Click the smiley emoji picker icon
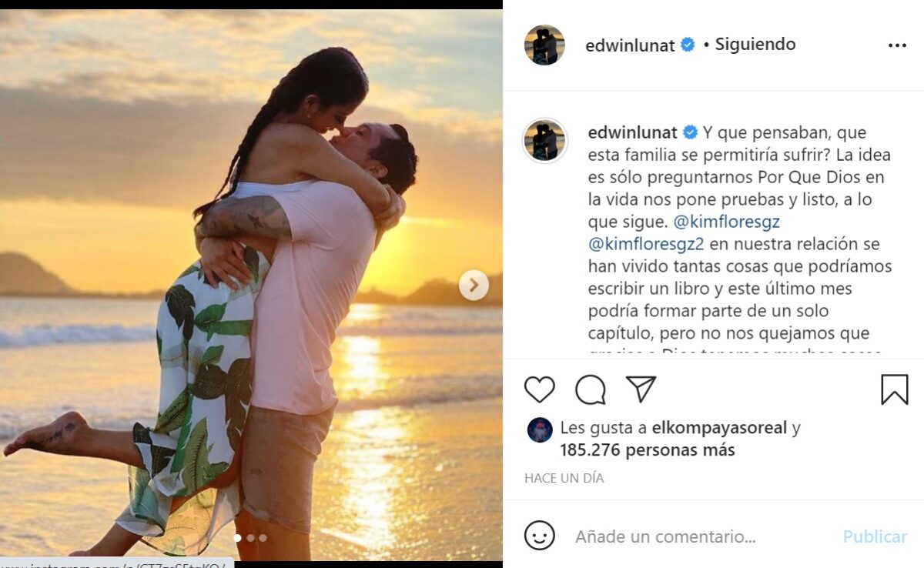This screenshot has height=568, width=924. pyautogui.click(x=539, y=536)
